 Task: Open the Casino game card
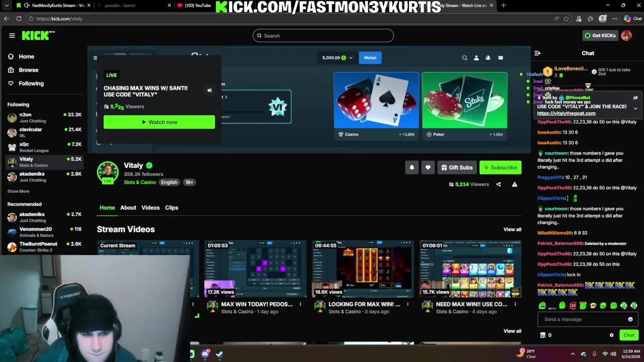pyautogui.click(x=376, y=106)
